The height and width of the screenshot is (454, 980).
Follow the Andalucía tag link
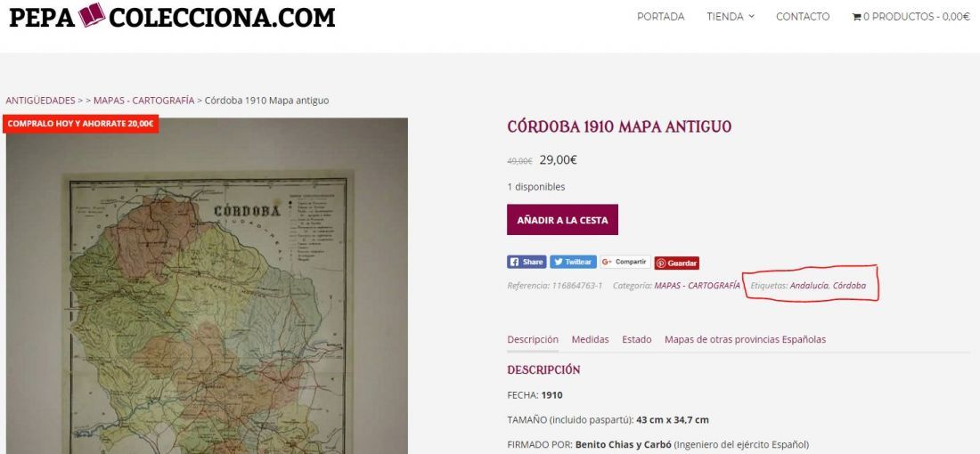click(x=809, y=286)
